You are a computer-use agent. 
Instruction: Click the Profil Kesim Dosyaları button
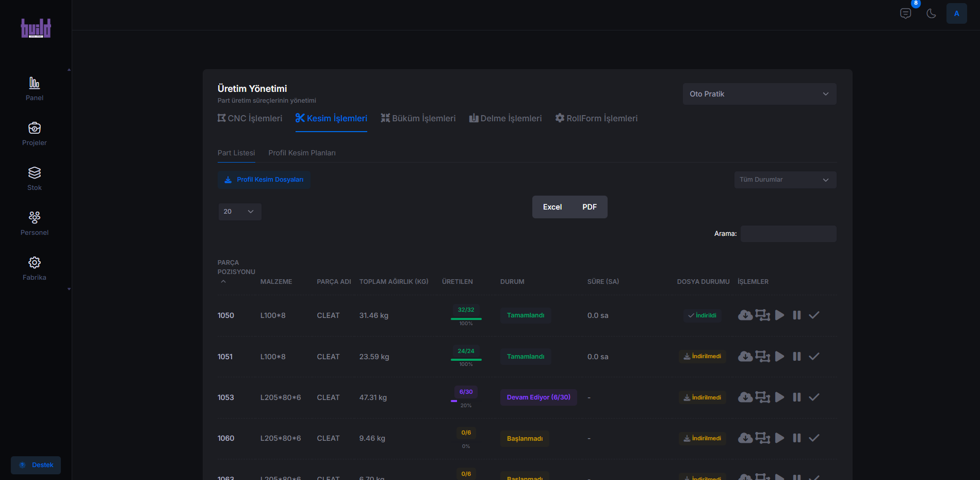pyautogui.click(x=264, y=180)
